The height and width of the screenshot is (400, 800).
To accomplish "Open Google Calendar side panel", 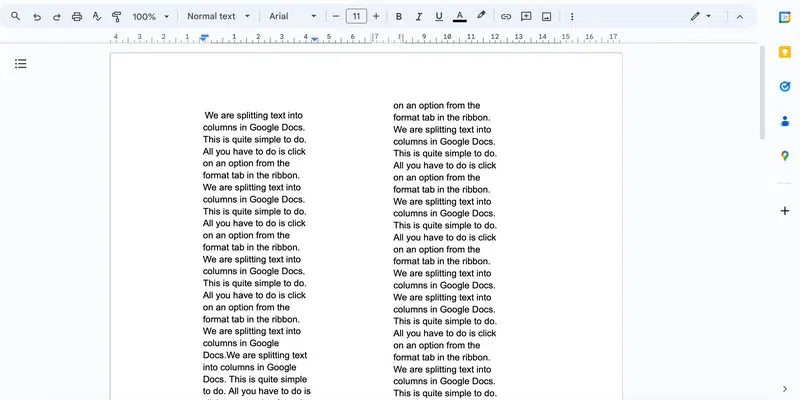I will (785, 17).
